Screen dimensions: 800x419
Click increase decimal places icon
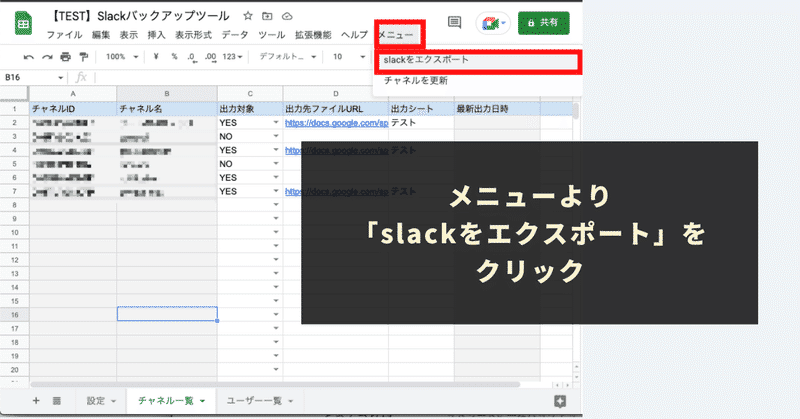[x=210, y=57]
